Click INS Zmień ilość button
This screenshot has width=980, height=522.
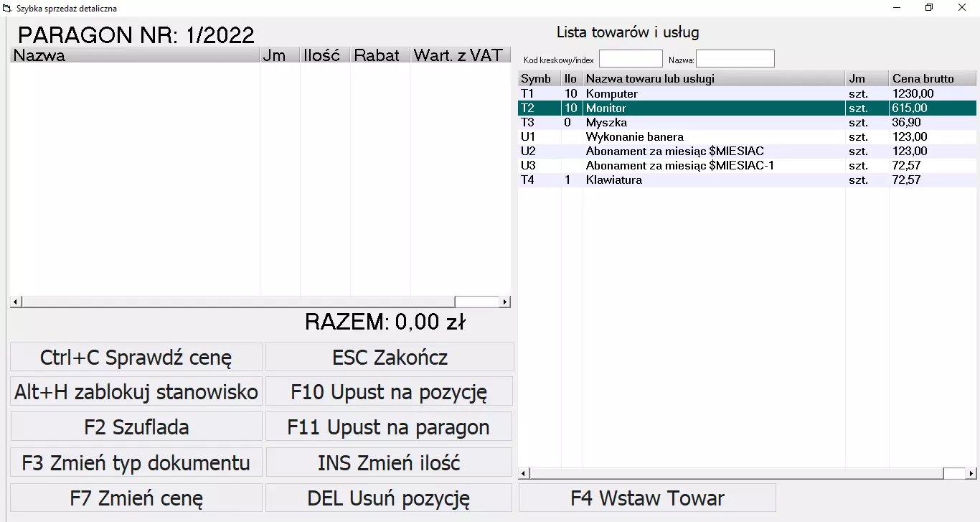[x=389, y=462]
